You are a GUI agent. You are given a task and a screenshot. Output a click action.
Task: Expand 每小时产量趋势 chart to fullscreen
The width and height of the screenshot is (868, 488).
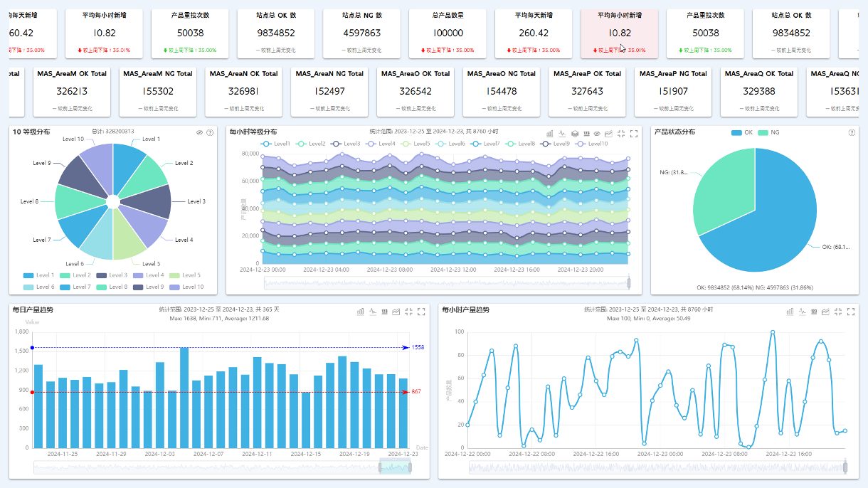850,311
